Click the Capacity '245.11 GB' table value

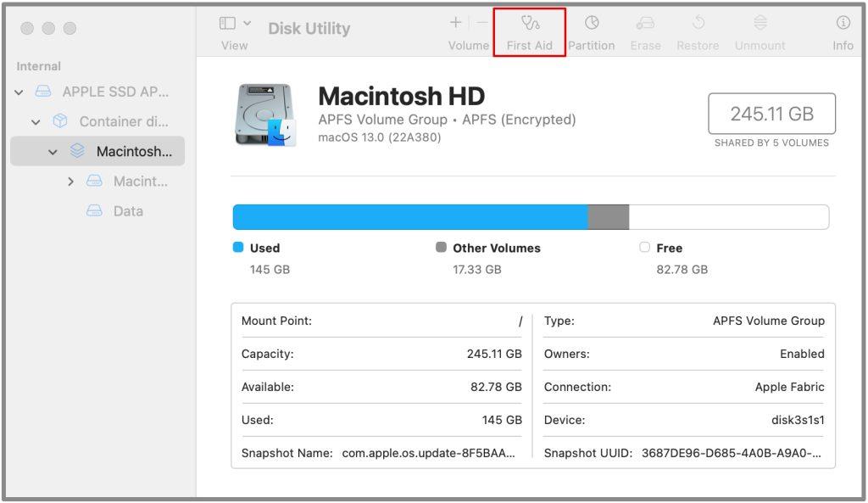pyautogui.click(x=494, y=354)
